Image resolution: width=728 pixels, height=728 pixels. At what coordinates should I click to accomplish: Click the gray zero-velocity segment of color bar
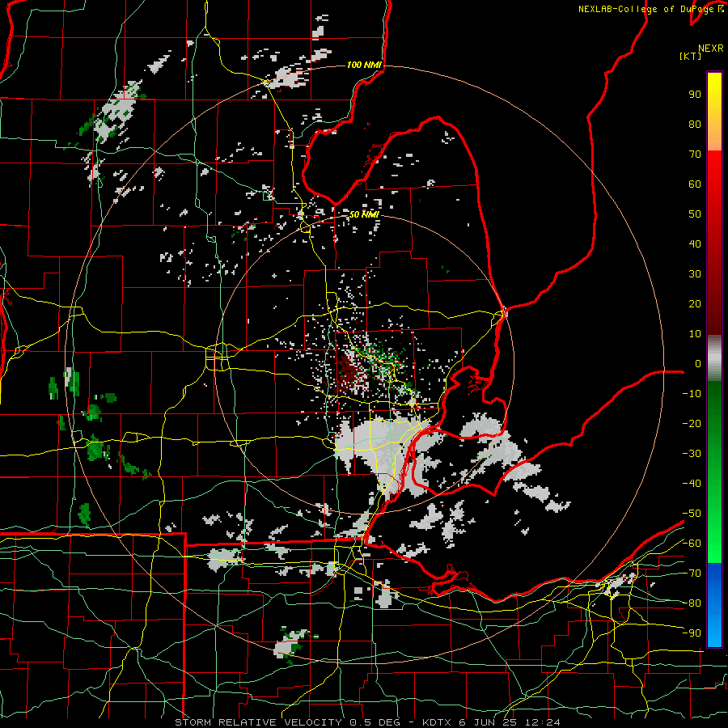(714, 358)
